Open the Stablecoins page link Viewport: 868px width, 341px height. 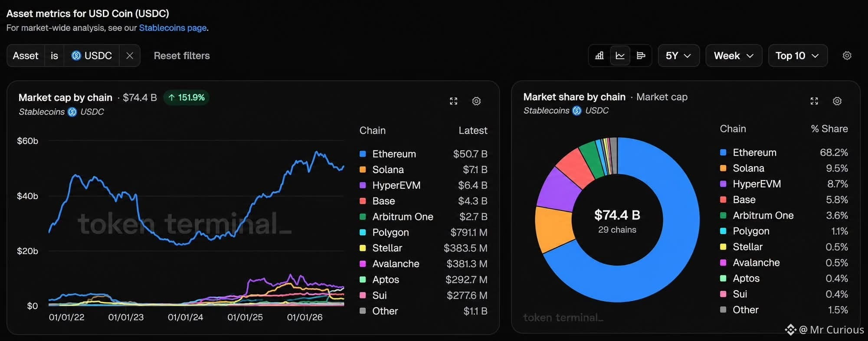(173, 28)
